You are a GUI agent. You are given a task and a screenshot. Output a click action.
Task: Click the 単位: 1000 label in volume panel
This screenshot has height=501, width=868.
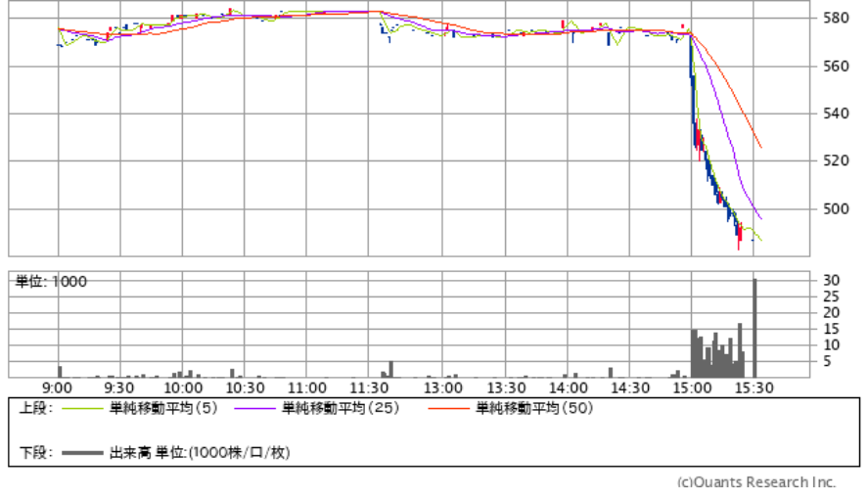pyautogui.click(x=51, y=283)
